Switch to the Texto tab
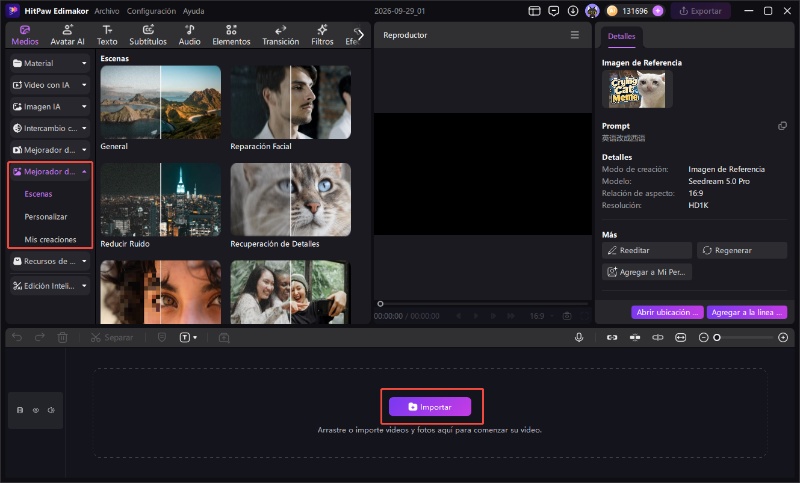This screenshot has height=483, width=800. pos(107,35)
